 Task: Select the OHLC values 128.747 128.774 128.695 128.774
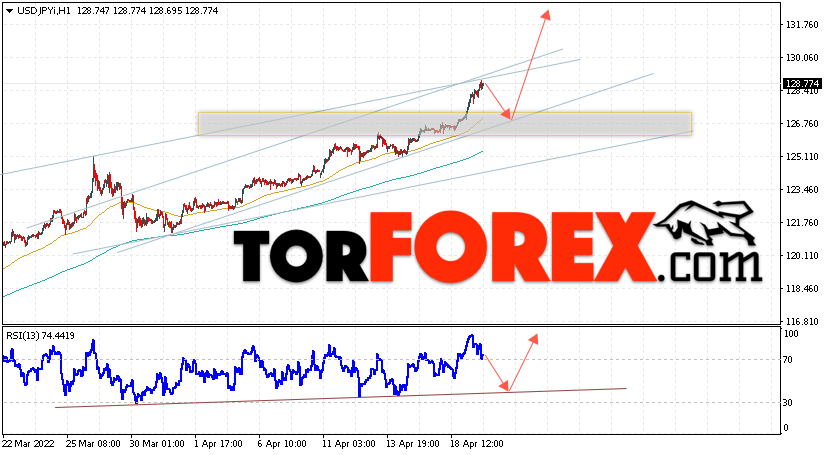click(x=148, y=11)
